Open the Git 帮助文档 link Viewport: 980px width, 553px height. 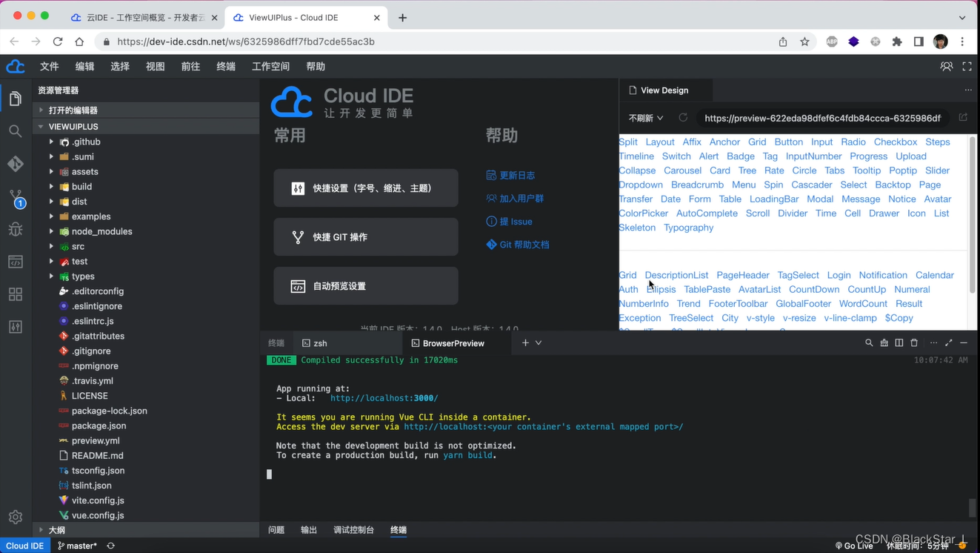click(518, 245)
